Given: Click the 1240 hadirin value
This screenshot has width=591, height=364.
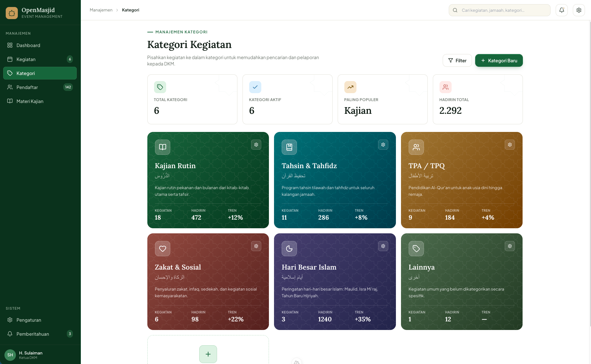Looking at the screenshot, I should pyautogui.click(x=325, y=319).
